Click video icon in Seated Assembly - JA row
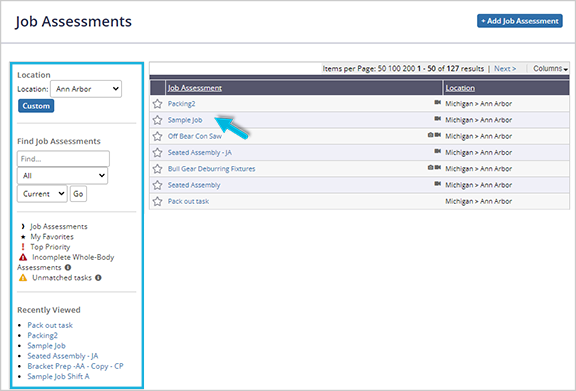The image size is (576, 391). pyautogui.click(x=437, y=151)
